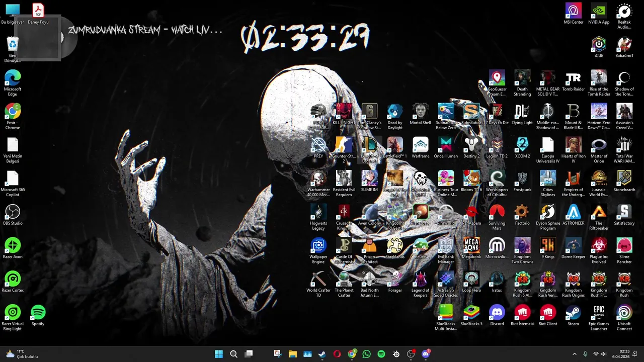Viewport: 644px width, 362px height.
Task: Open Steam desktop shortcut
Action: click(573, 315)
